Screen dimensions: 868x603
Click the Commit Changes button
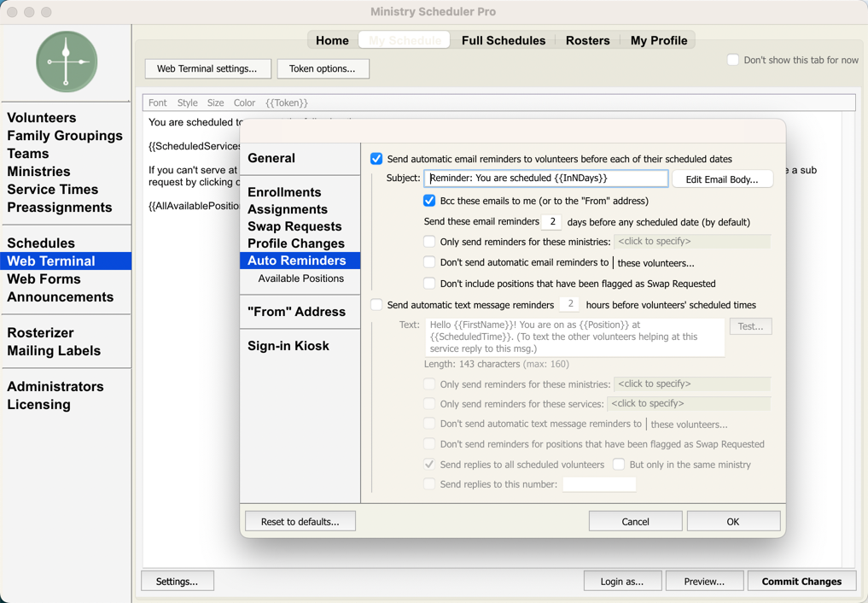(801, 582)
